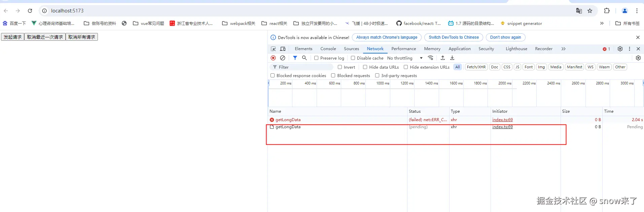This screenshot has width=644, height=212.
Task: Sort requests by Status column header
Action: [428, 111]
